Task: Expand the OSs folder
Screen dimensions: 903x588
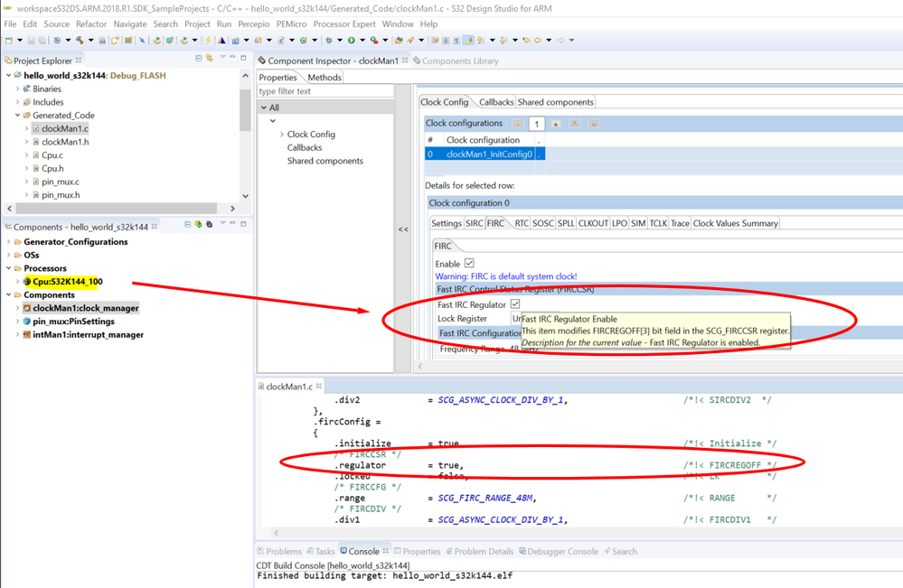Action: click(9, 255)
